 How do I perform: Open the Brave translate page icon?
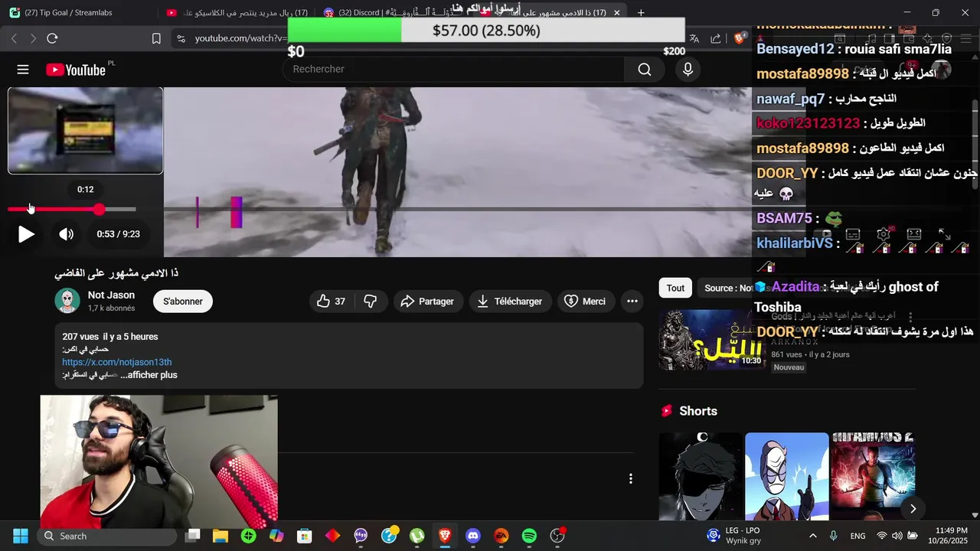(x=694, y=38)
